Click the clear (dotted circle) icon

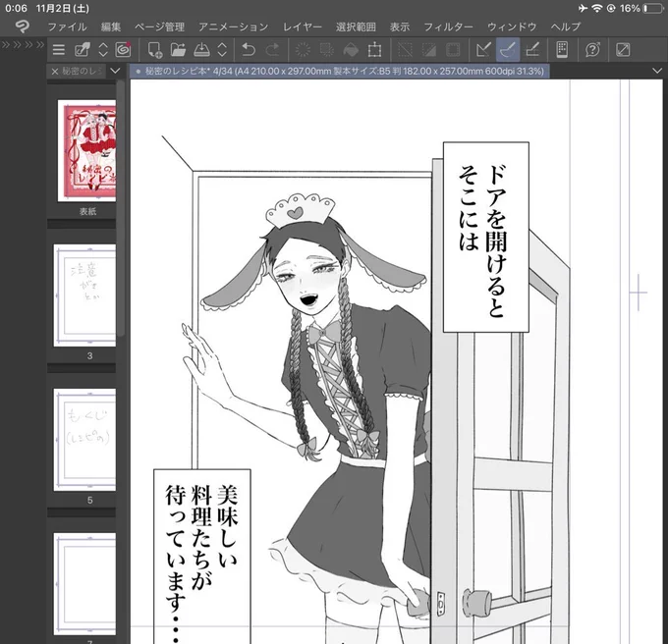303,50
